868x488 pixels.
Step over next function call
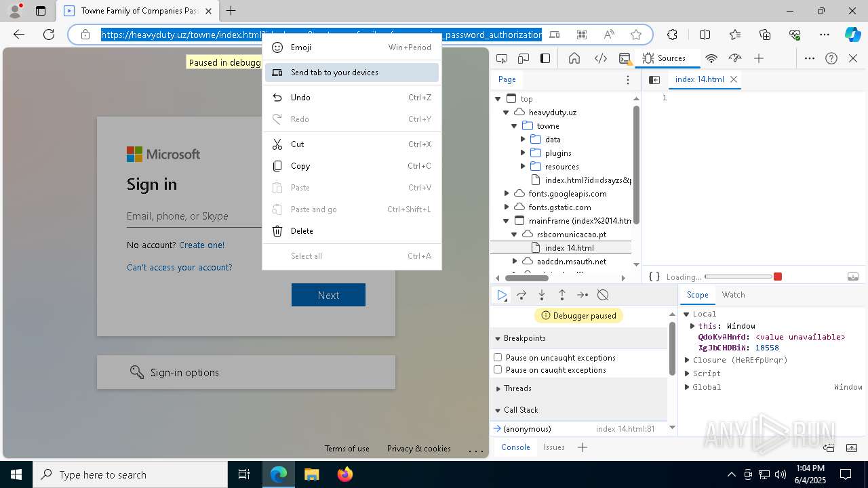coord(521,295)
